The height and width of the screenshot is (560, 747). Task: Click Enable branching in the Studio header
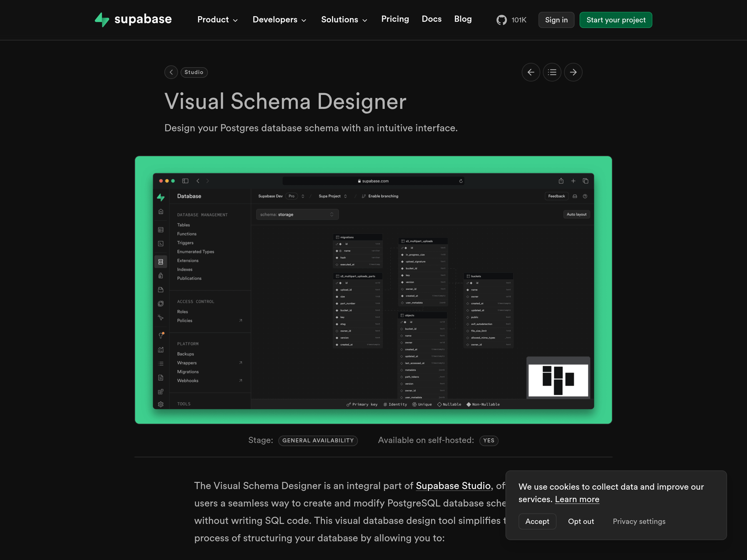pos(380,196)
